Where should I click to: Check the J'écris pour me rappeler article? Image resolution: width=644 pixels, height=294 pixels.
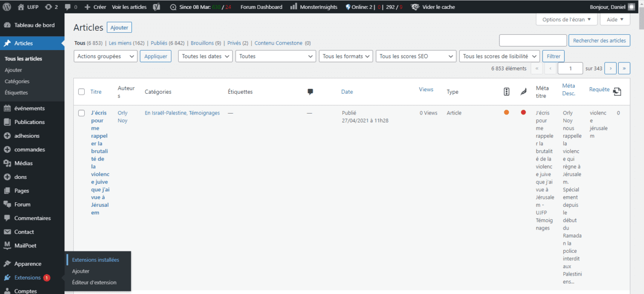[x=82, y=113]
